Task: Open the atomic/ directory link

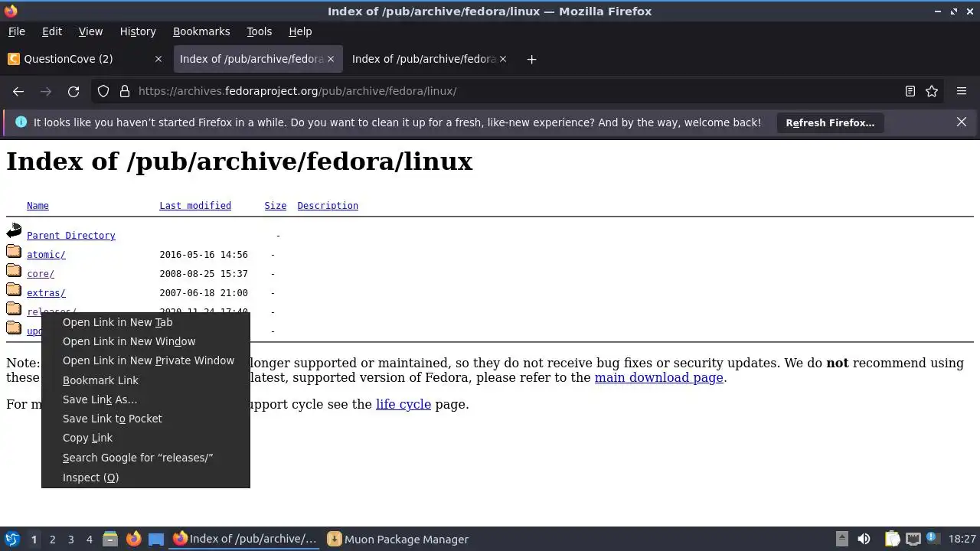Action: tap(46, 255)
